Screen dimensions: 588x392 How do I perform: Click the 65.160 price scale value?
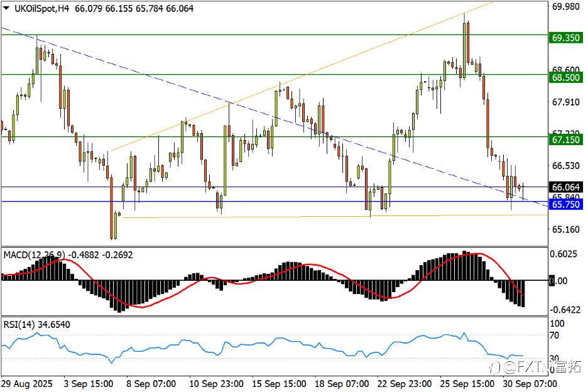pos(566,229)
